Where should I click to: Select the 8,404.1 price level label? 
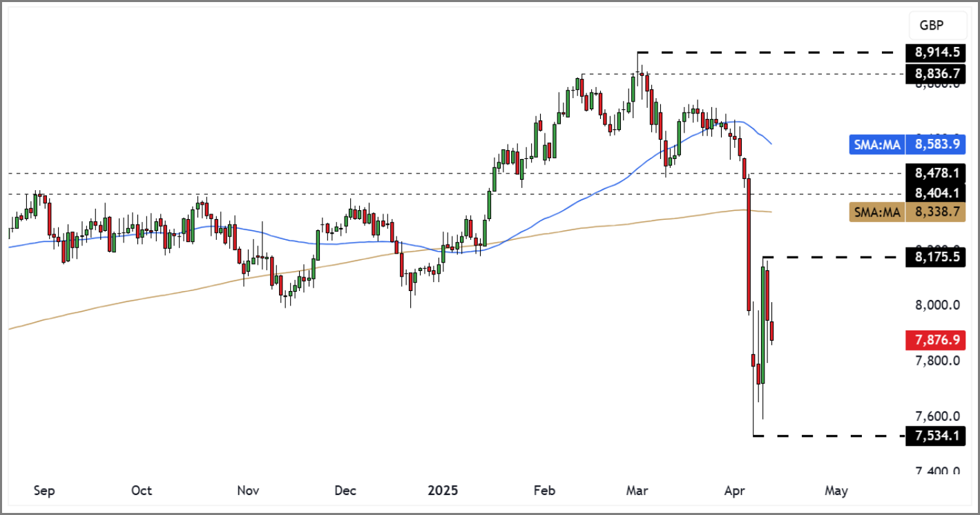[x=936, y=194]
